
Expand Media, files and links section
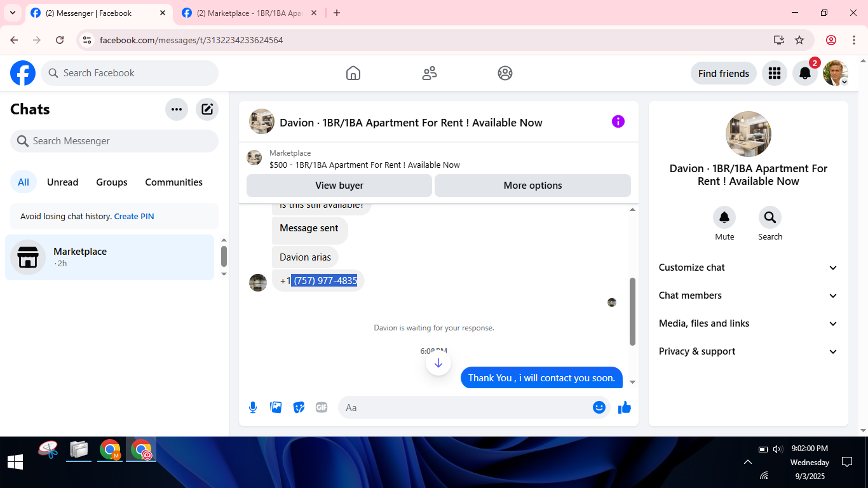point(749,323)
